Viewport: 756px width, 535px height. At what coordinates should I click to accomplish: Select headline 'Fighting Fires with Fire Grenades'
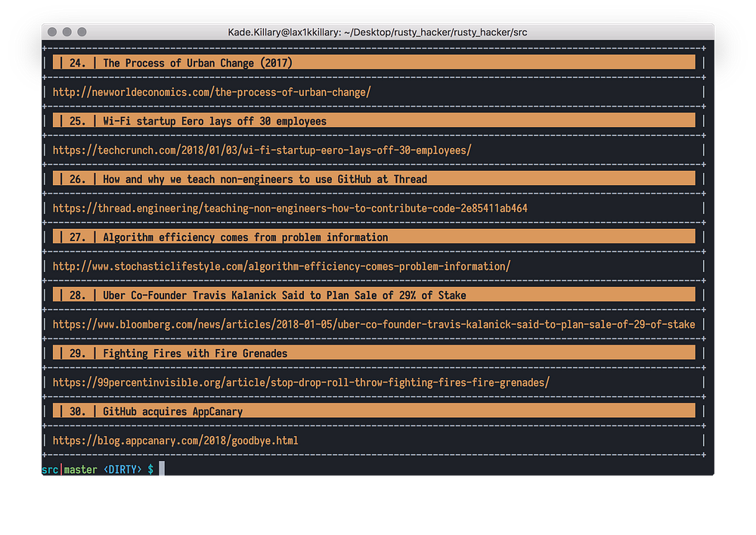click(195, 354)
